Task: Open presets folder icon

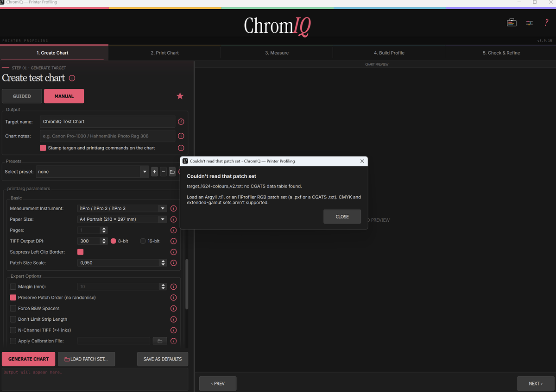Action: tap(172, 172)
